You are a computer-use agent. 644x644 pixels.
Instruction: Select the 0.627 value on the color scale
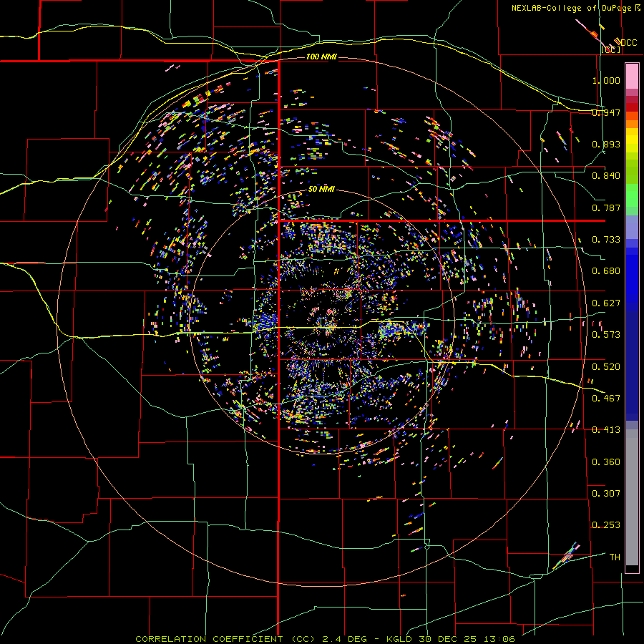click(x=606, y=303)
